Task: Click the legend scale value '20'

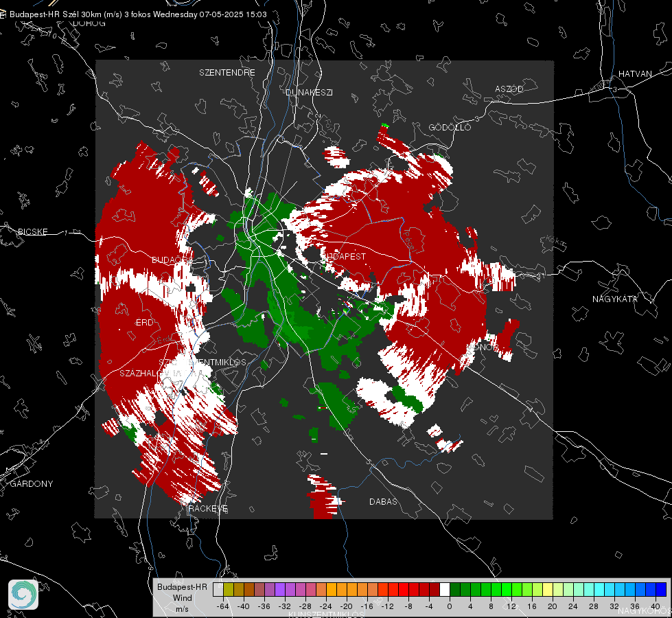Action: click(553, 606)
